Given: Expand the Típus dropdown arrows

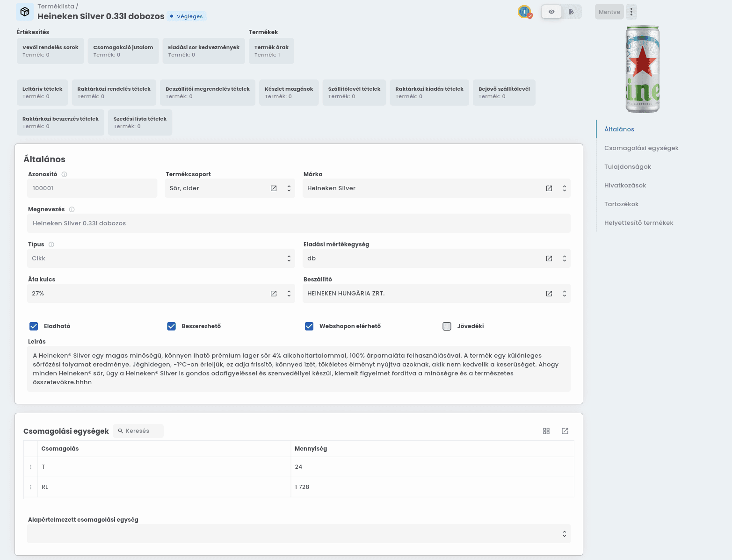Looking at the screenshot, I should (289, 258).
